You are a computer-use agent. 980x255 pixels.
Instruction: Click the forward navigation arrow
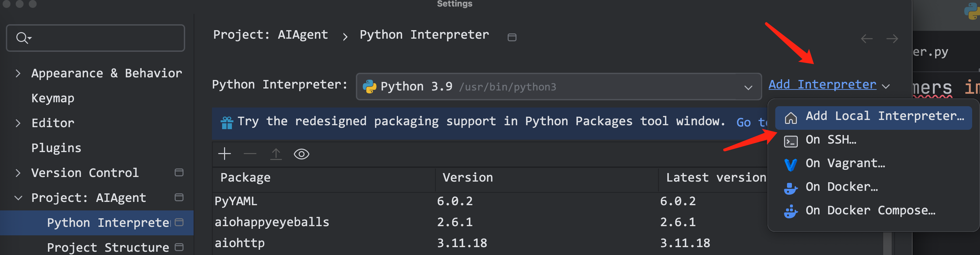click(892, 39)
